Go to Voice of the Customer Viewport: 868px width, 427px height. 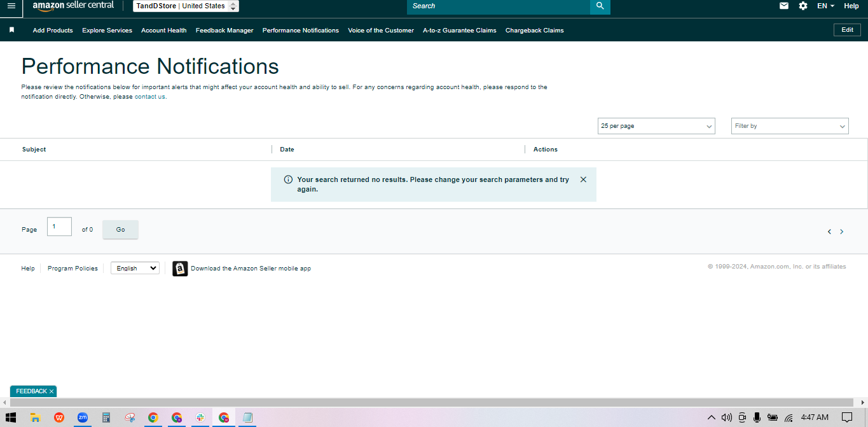381,31
